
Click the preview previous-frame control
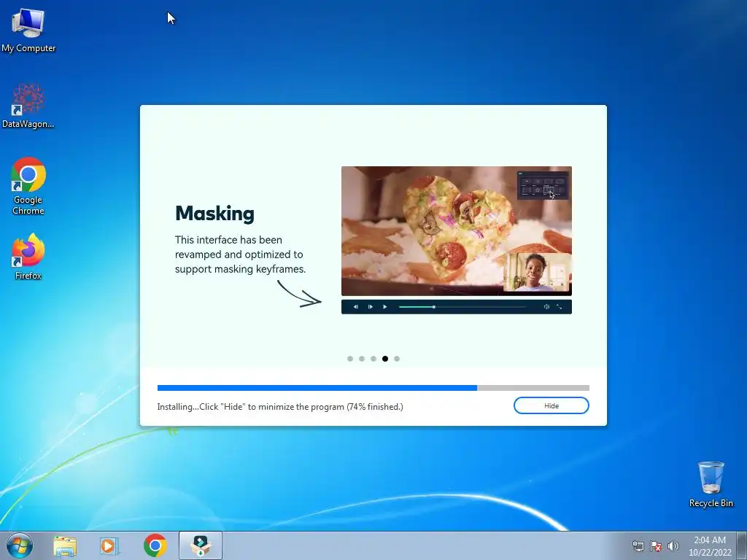click(356, 307)
